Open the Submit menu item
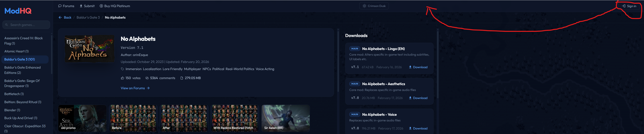 pyautogui.click(x=87, y=6)
